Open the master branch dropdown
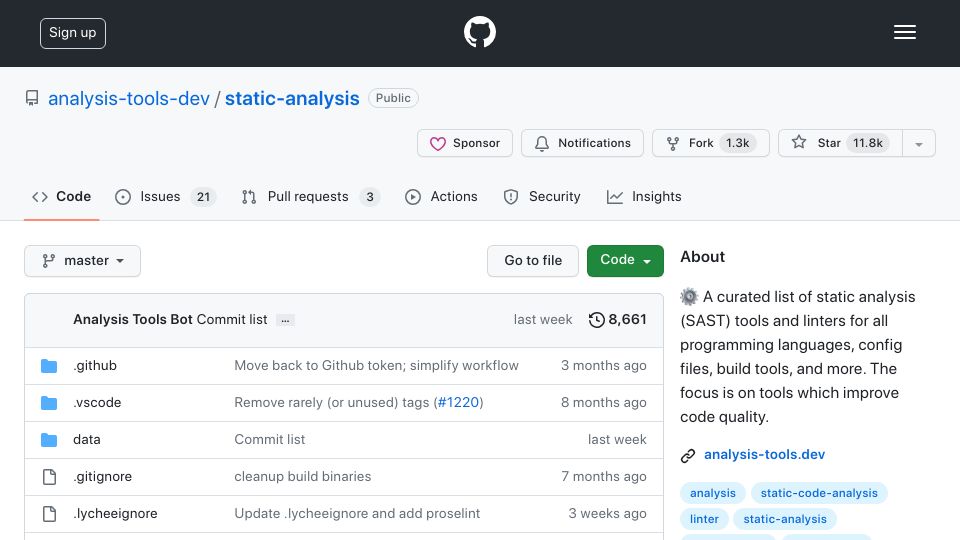Image resolution: width=960 pixels, height=540 pixels. click(83, 261)
